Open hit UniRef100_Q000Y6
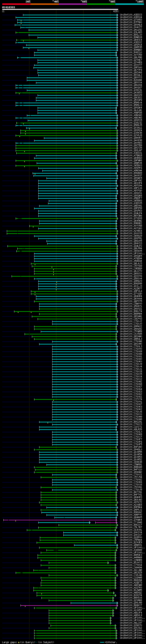 [x=131, y=276]
